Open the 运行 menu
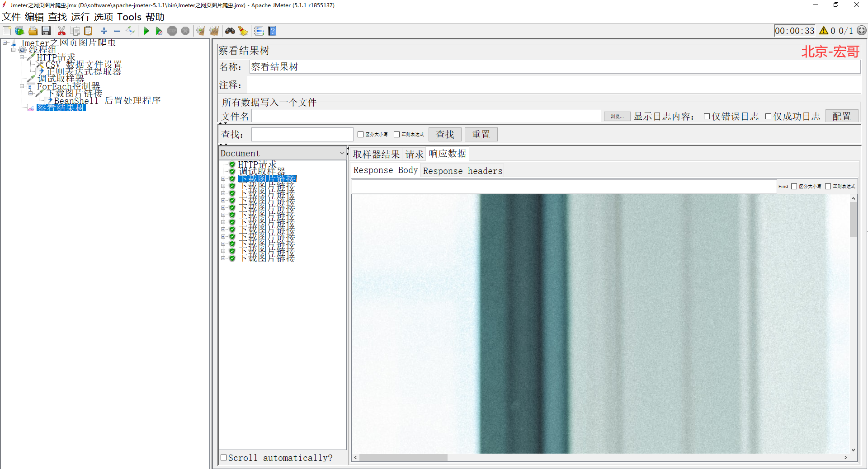This screenshot has height=469, width=868. click(80, 17)
